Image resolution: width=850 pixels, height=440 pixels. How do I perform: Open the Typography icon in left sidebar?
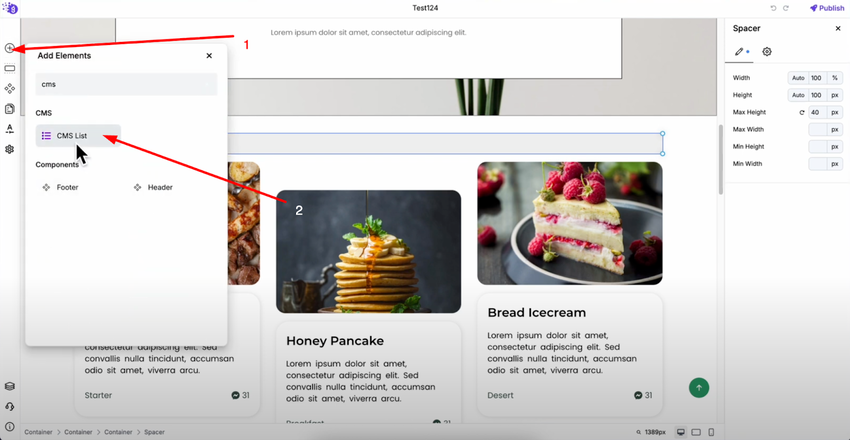pos(9,129)
